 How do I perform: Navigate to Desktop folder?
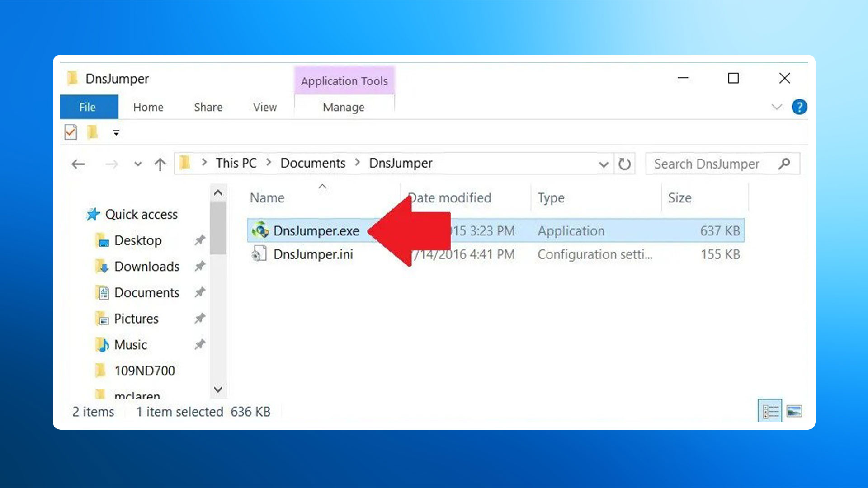pos(137,240)
